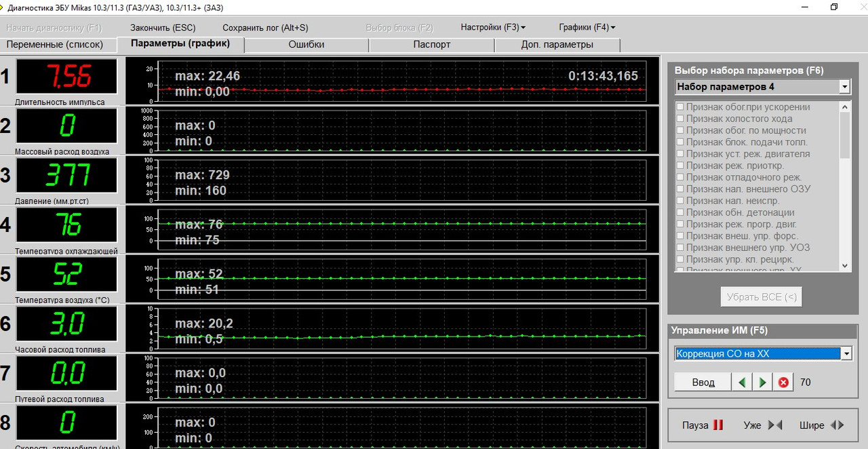868x449 pixels.
Task: Click the max: 22,46 graph label
Action: pos(208,76)
